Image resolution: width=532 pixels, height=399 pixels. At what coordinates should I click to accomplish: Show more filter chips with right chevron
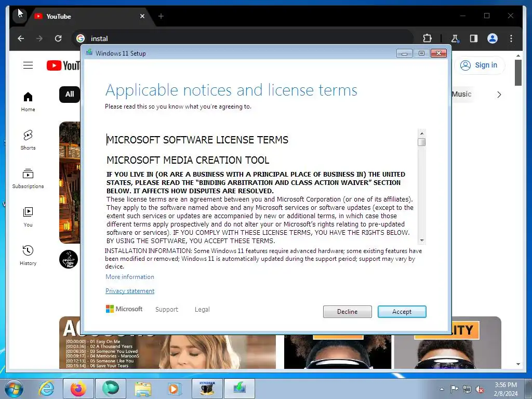(x=499, y=95)
